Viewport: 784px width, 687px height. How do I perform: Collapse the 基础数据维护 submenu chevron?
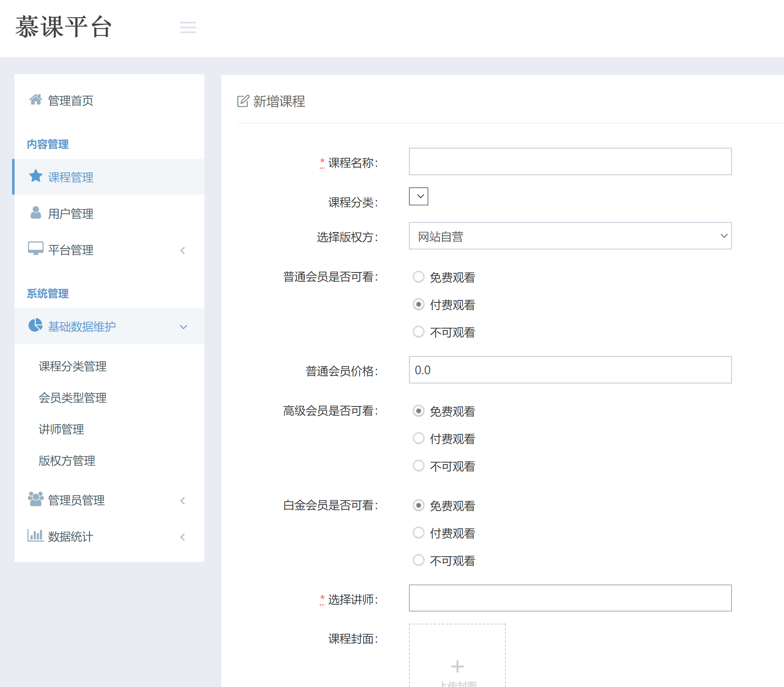[x=183, y=327]
